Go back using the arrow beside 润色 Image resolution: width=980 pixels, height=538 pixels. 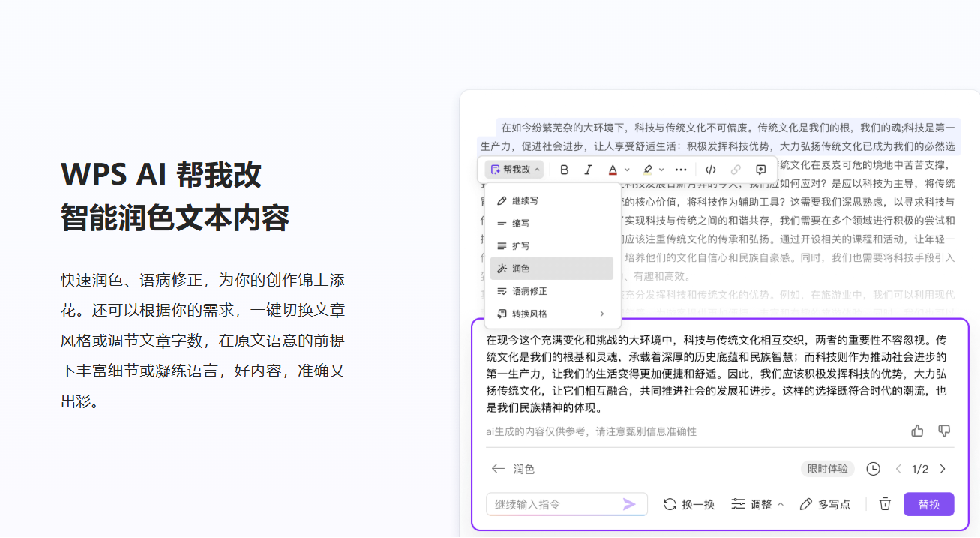[x=498, y=469]
